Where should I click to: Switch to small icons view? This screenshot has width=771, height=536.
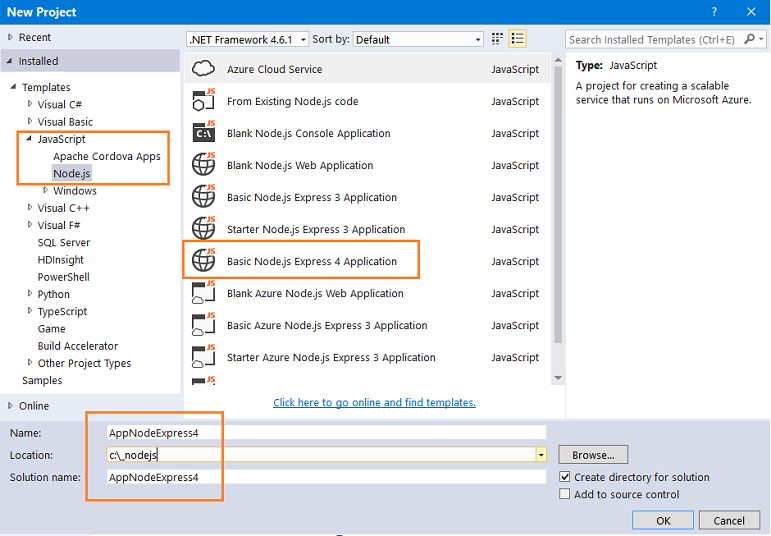click(x=497, y=39)
